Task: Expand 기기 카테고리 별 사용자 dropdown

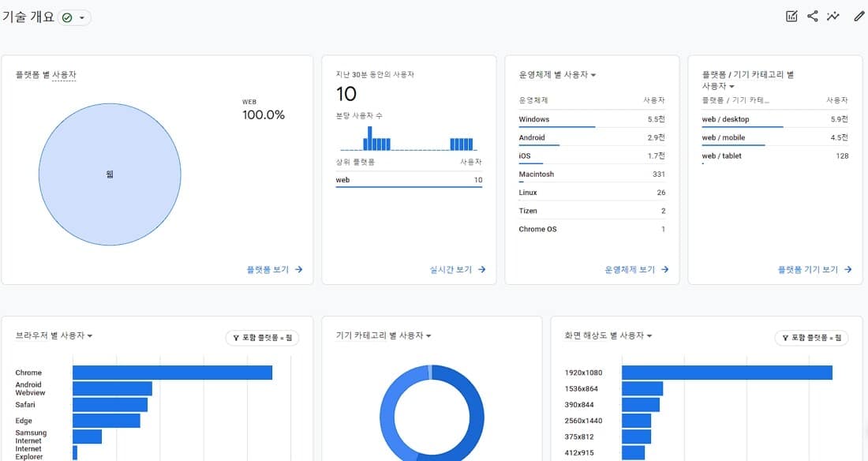Action: pos(428,335)
